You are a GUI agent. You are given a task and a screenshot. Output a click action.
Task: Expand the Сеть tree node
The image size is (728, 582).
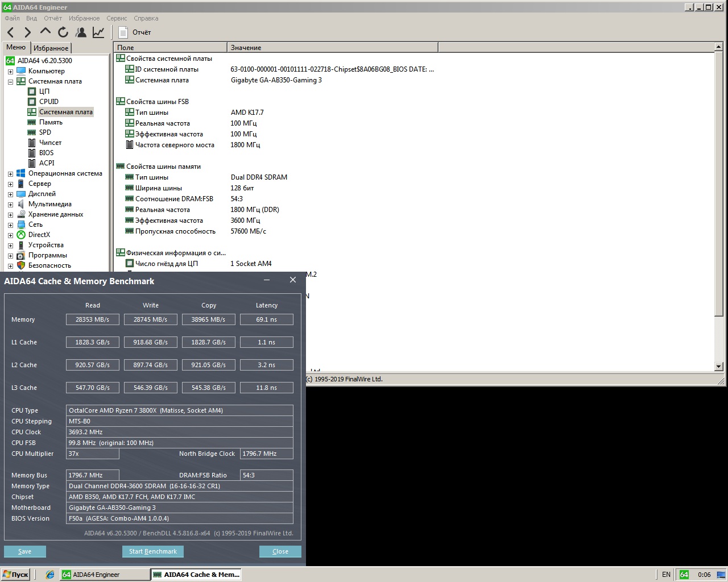pyautogui.click(x=10, y=225)
